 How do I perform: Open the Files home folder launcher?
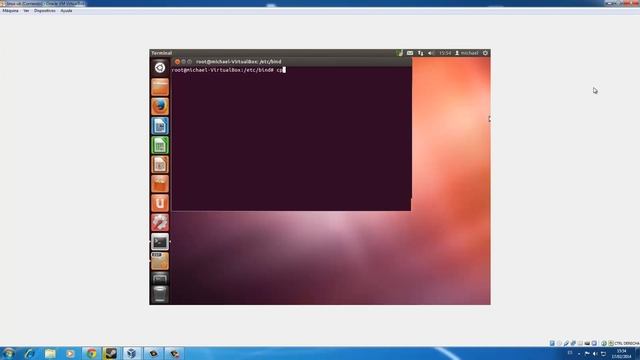[x=160, y=87]
